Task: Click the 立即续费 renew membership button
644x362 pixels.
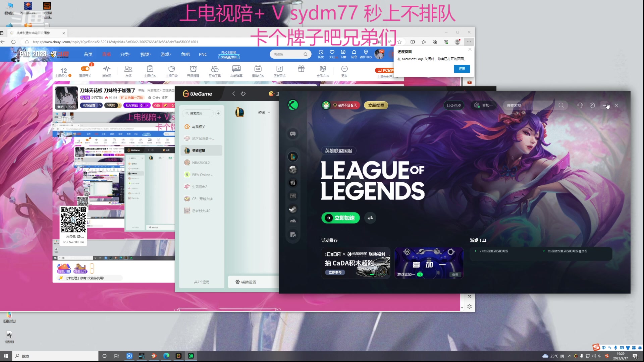Action: [376, 105]
